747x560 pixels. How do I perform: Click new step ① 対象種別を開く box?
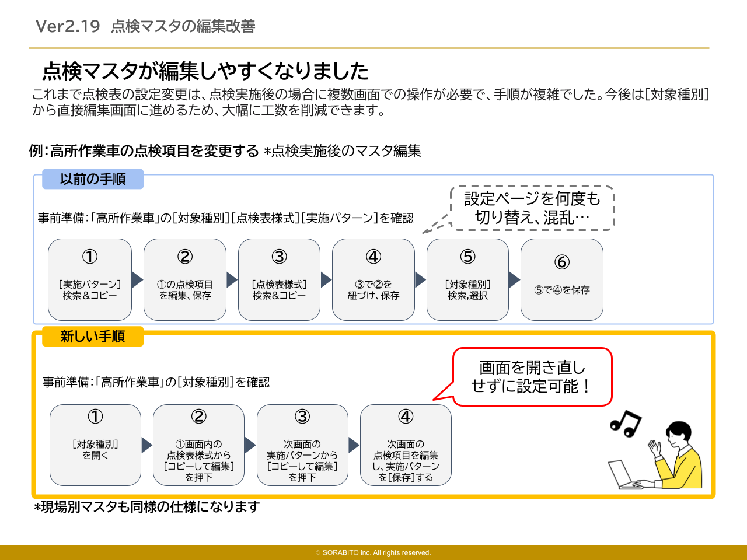coord(95,446)
